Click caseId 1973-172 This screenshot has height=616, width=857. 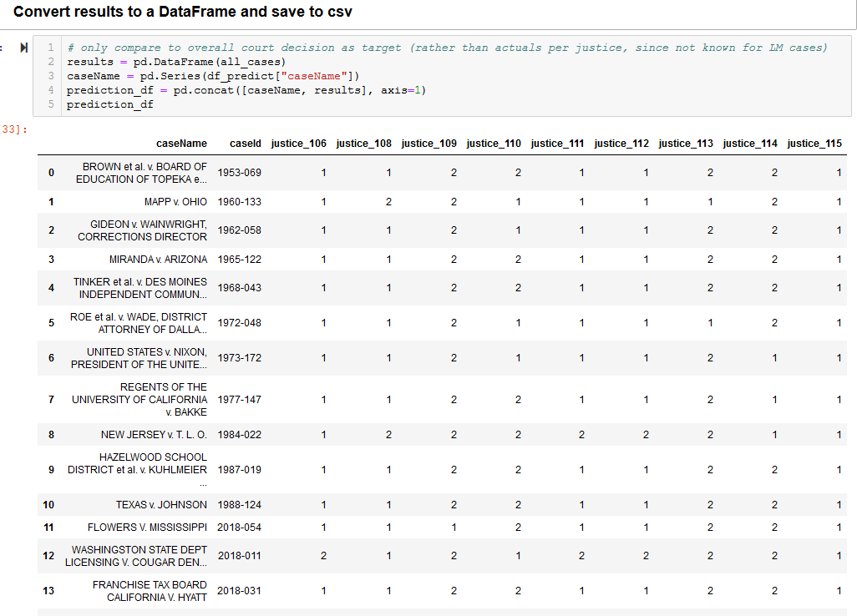coord(240,358)
